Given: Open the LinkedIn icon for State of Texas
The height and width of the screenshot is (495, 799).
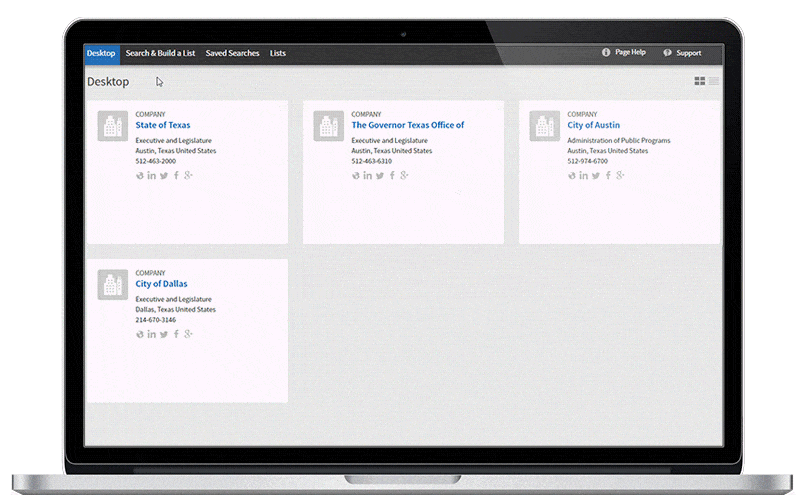Looking at the screenshot, I should pyautogui.click(x=152, y=176).
